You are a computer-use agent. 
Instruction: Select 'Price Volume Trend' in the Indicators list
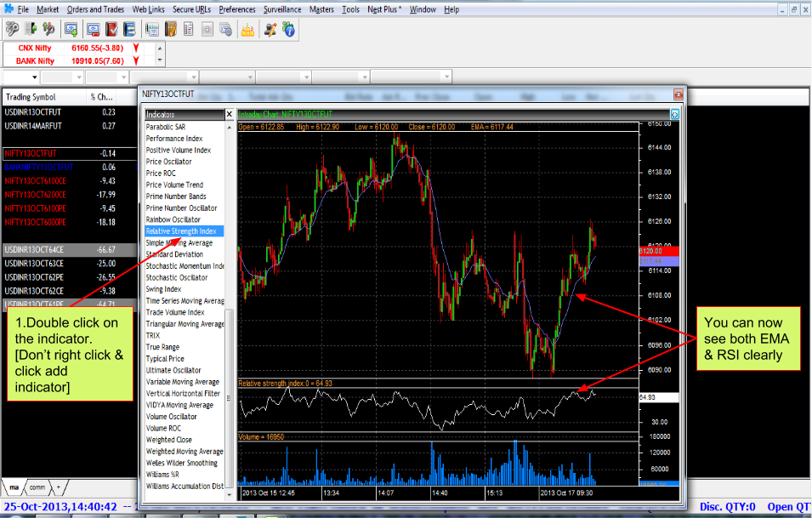[x=184, y=185]
